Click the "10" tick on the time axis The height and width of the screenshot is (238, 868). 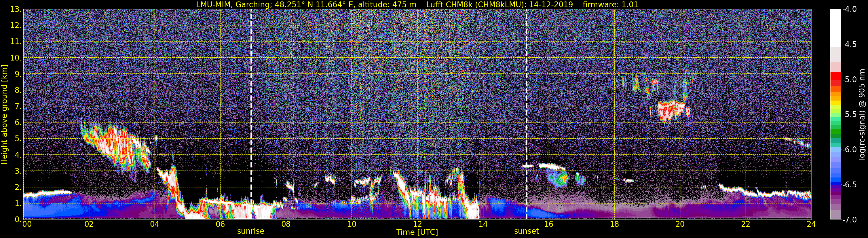pos(352,224)
